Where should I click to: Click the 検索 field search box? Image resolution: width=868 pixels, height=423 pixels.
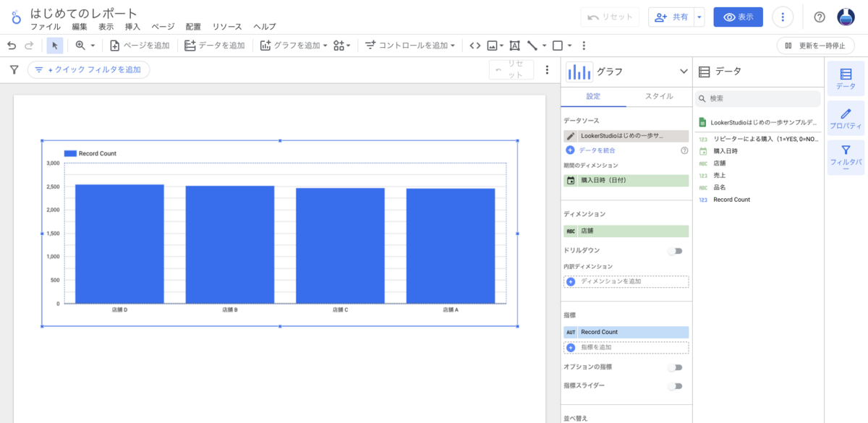(758, 98)
